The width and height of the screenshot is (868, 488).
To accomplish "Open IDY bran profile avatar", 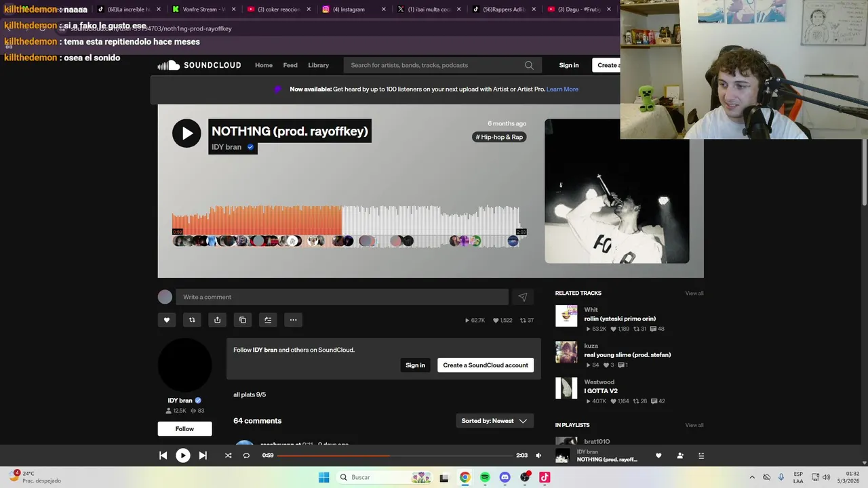I will click(184, 365).
